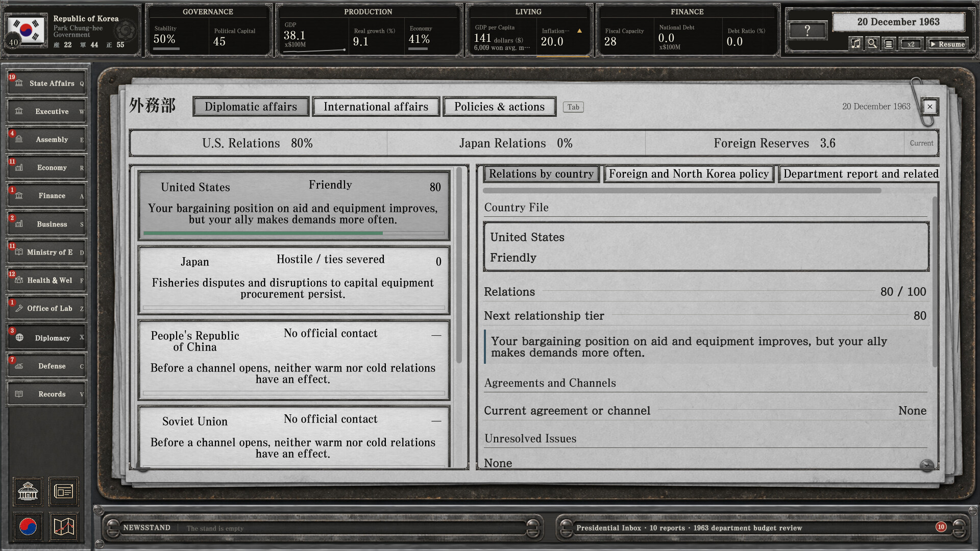Click the horizontal tab scrollbar under Relations tabs
This screenshot has height=551, width=980.
(681, 191)
